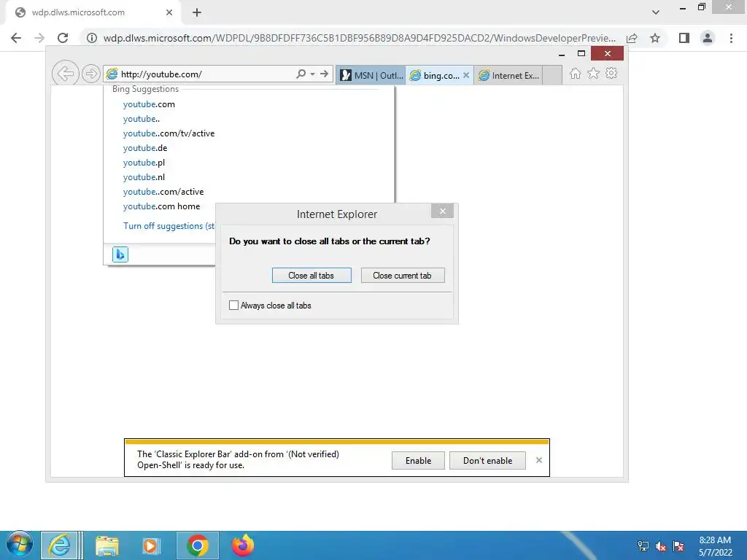Click Don't enable button
The height and width of the screenshot is (560, 747).
tap(487, 461)
